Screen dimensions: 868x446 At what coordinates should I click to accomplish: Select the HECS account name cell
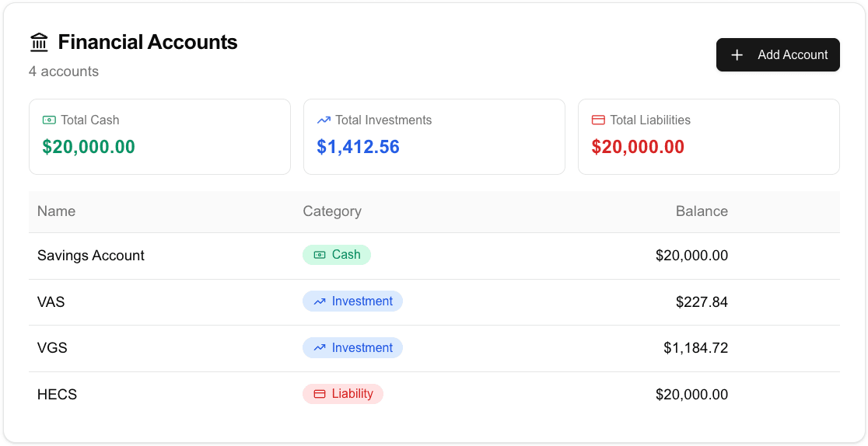(x=57, y=395)
